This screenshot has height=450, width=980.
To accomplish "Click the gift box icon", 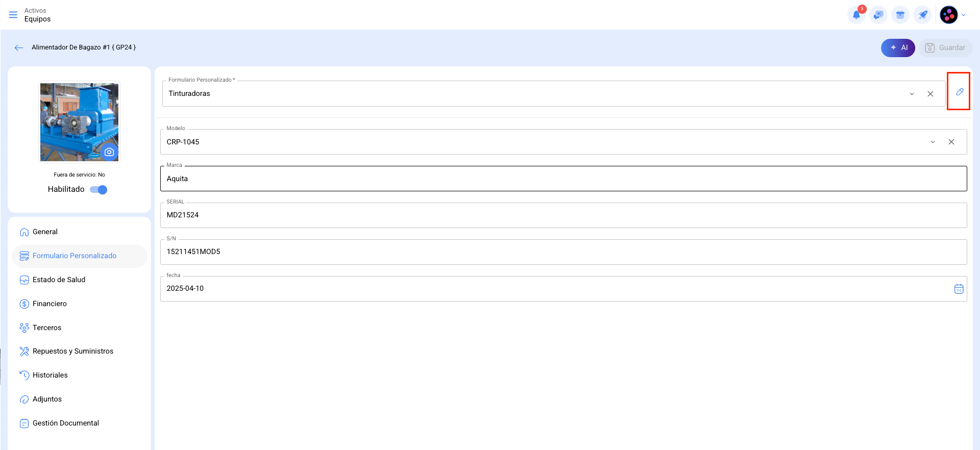I will 900,15.
